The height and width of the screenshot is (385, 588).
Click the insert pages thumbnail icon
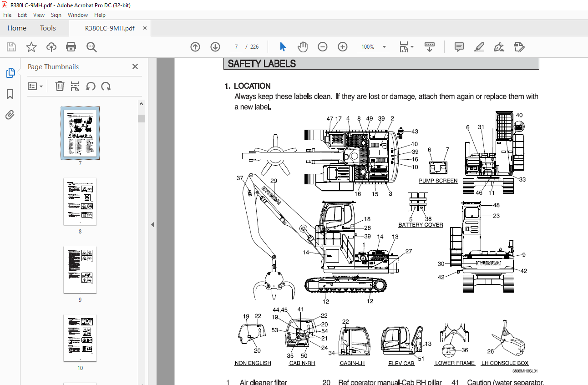pyautogui.click(x=75, y=86)
